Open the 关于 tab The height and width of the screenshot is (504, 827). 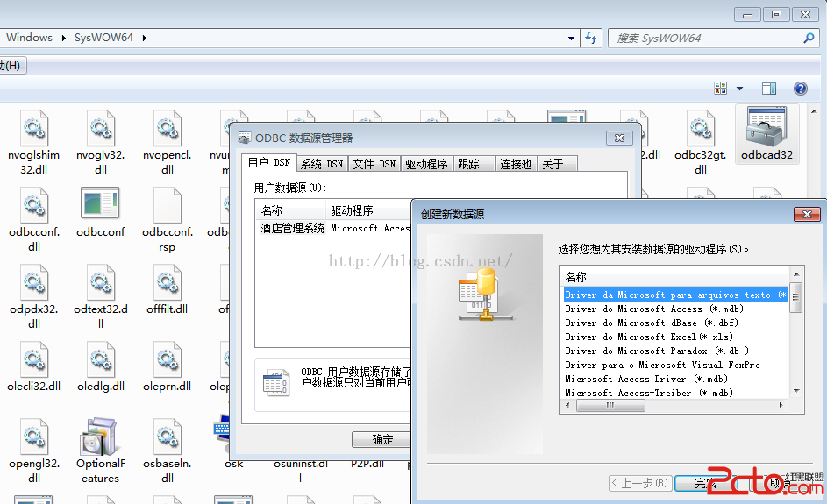tap(557, 164)
